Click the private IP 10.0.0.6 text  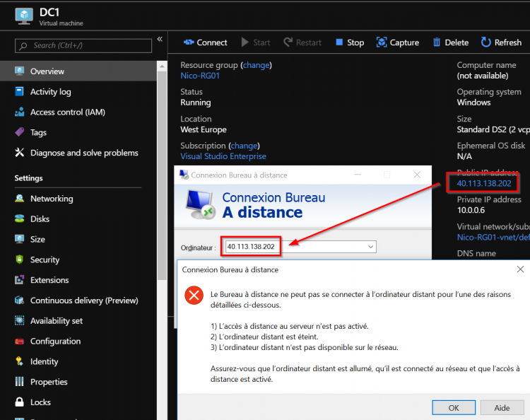pos(471,210)
